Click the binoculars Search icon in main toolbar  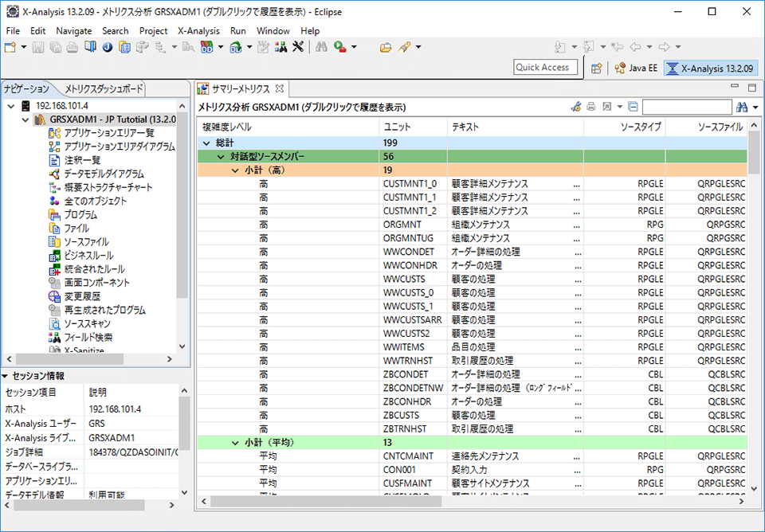321,47
